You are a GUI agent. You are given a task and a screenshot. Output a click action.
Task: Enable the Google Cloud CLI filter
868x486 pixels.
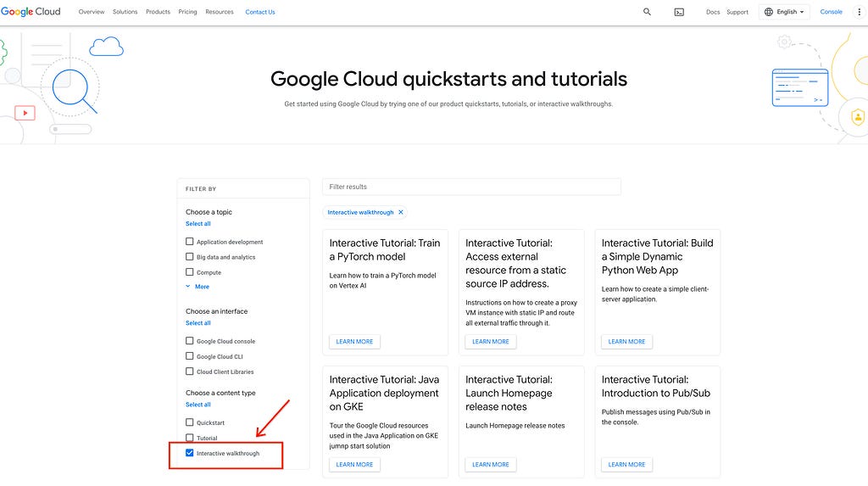(189, 355)
